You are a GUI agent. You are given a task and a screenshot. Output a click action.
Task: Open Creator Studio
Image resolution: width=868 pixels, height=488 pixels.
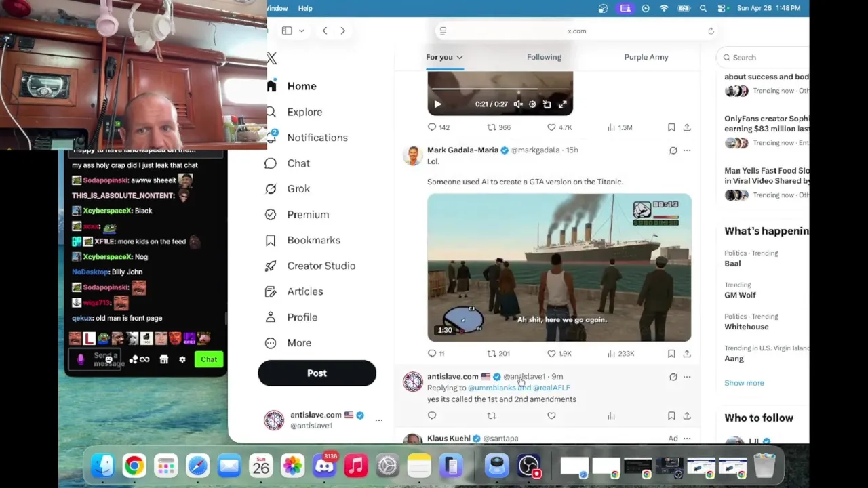[x=311, y=266]
